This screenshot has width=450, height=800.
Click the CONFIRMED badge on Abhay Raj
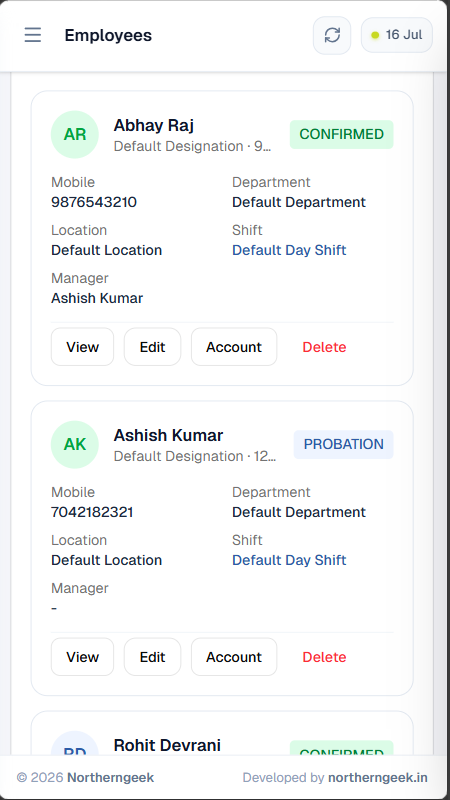click(x=342, y=135)
